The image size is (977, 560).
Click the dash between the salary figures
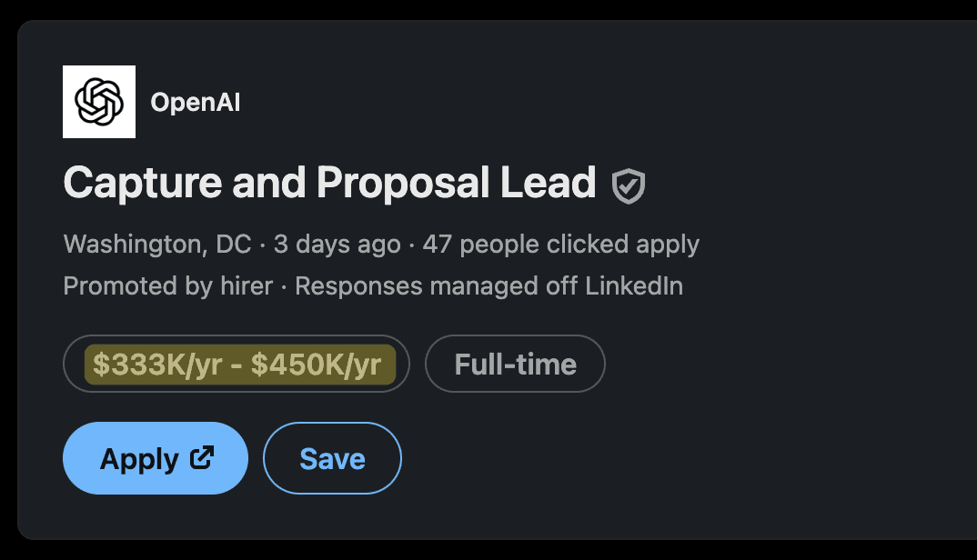tap(237, 365)
